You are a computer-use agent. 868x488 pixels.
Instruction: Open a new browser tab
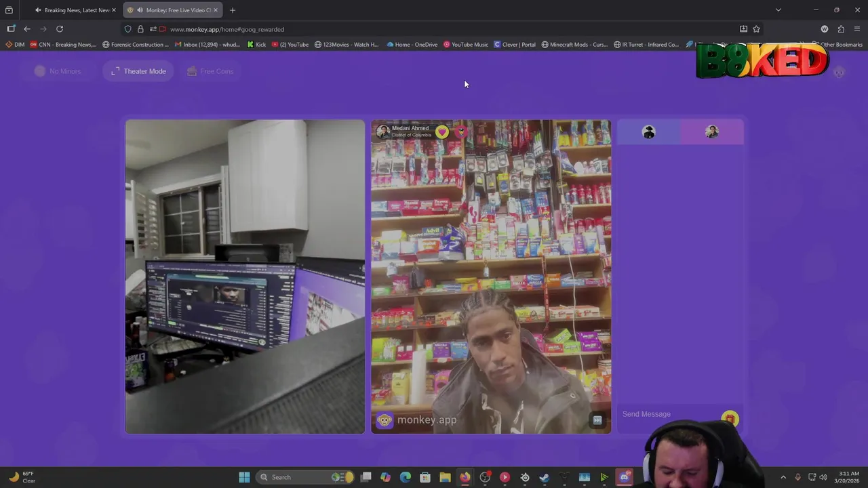click(x=233, y=10)
